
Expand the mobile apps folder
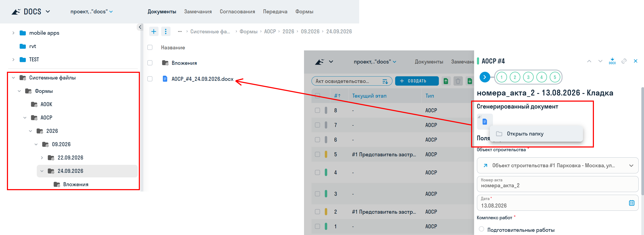pos(13,33)
